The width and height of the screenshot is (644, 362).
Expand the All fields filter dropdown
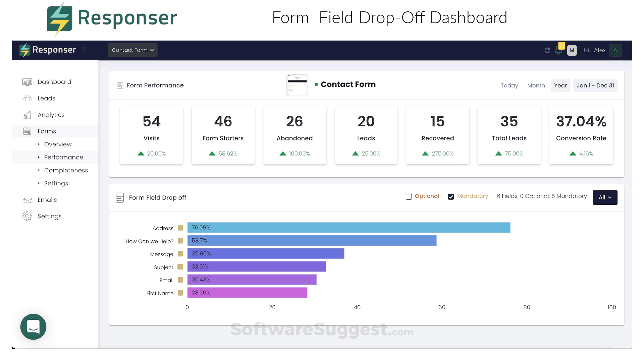tap(605, 197)
